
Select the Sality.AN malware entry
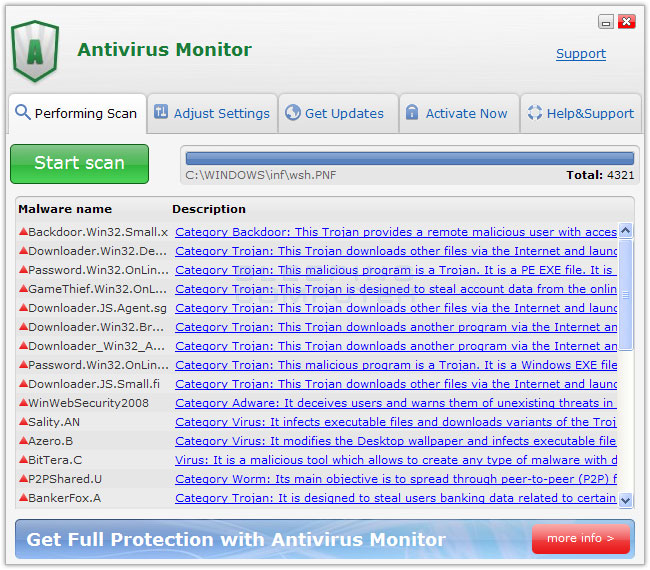click(54, 422)
